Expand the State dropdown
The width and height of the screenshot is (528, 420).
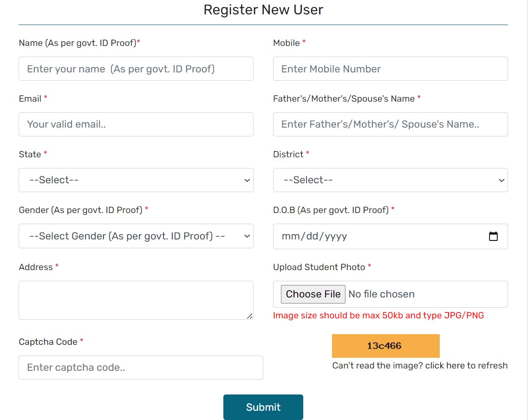click(136, 180)
